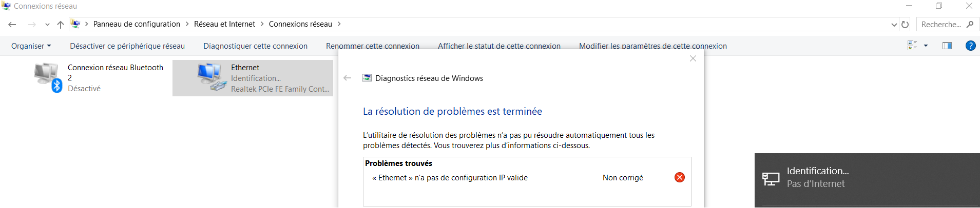Select the Bluetooth network connection icon

point(48,77)
